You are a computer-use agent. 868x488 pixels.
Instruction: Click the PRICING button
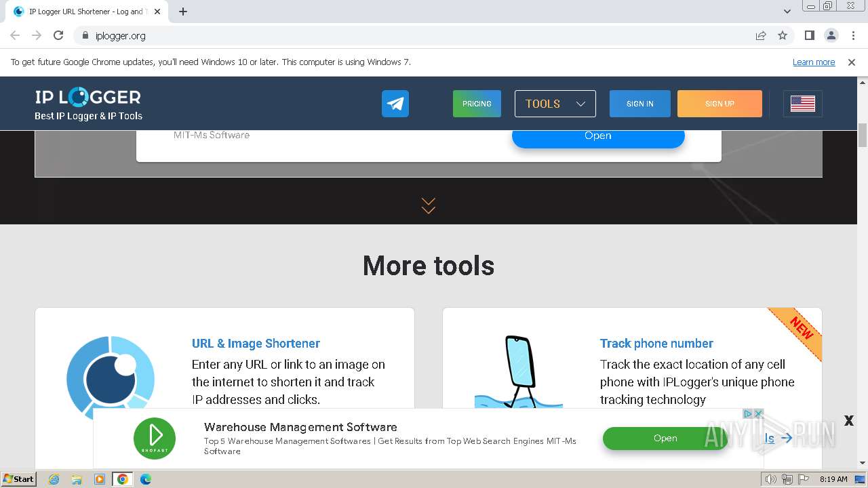click(x=477, y=104)
